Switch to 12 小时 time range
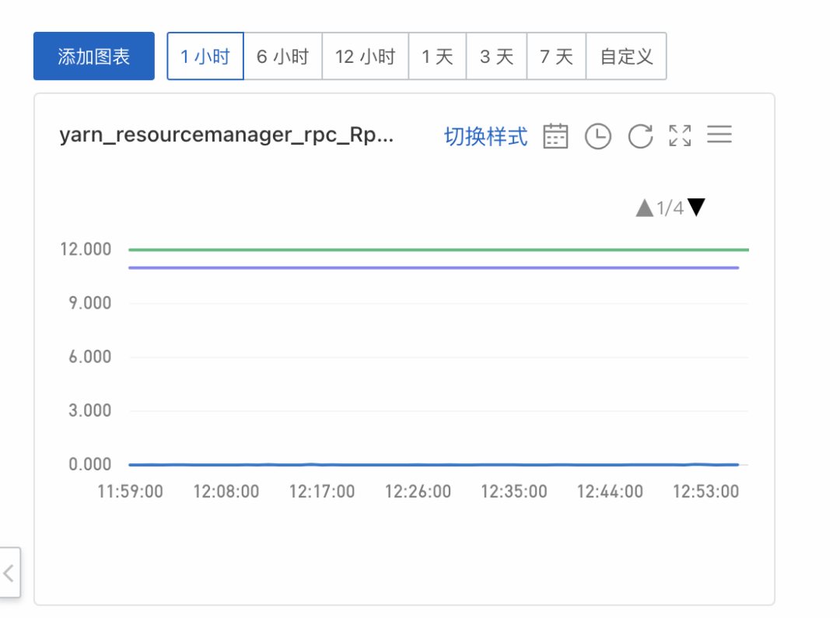 point(365,56)
